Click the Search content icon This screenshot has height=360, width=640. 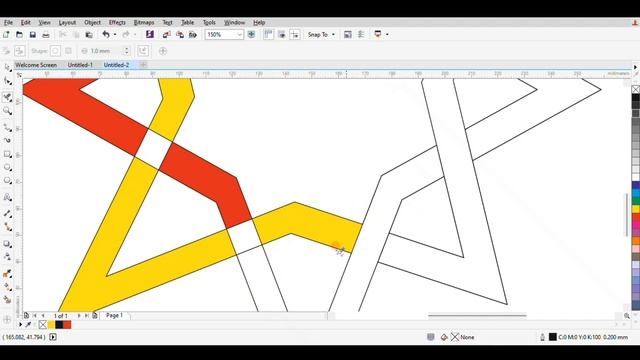pyautogui.click(x=149, y=35)
